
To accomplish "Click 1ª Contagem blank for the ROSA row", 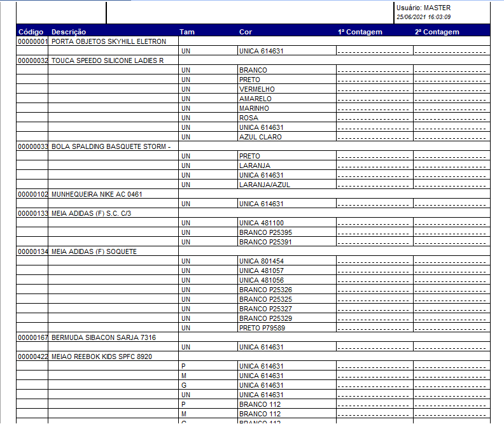I will tap(374, 118).
